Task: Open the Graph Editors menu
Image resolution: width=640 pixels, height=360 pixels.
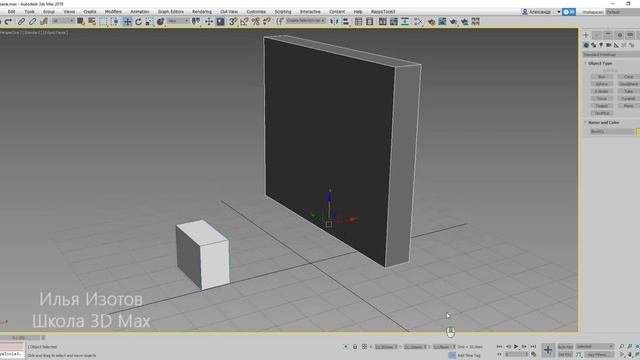Action: (171, 12)
